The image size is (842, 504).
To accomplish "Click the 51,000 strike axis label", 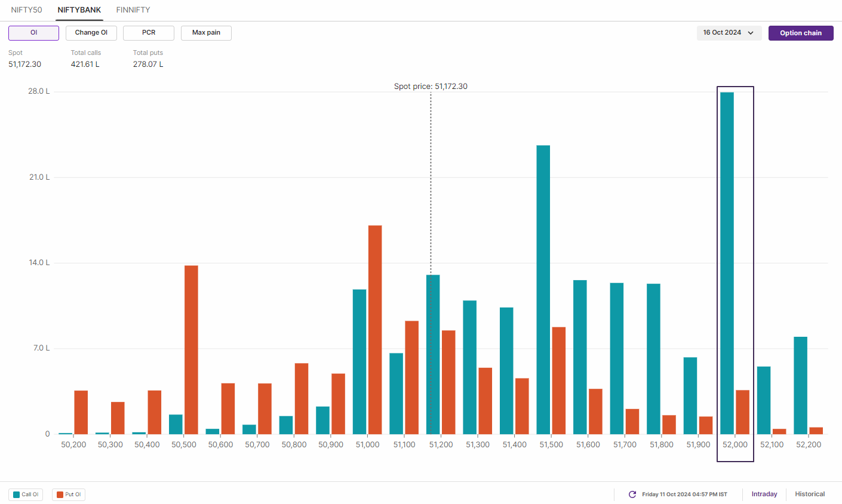I will (367, 445).
